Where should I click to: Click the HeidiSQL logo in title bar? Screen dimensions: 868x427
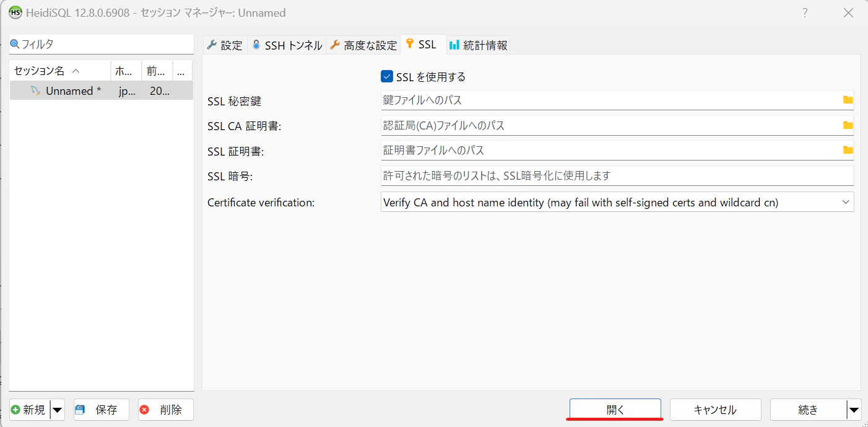click(x=15, y=12)
